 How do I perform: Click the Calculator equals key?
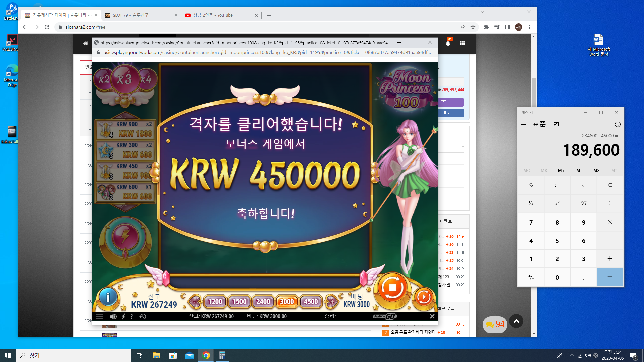point(610,277)
